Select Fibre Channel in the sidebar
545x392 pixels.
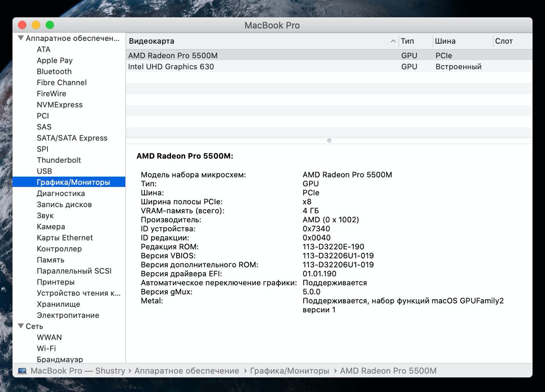click(62, 83)
